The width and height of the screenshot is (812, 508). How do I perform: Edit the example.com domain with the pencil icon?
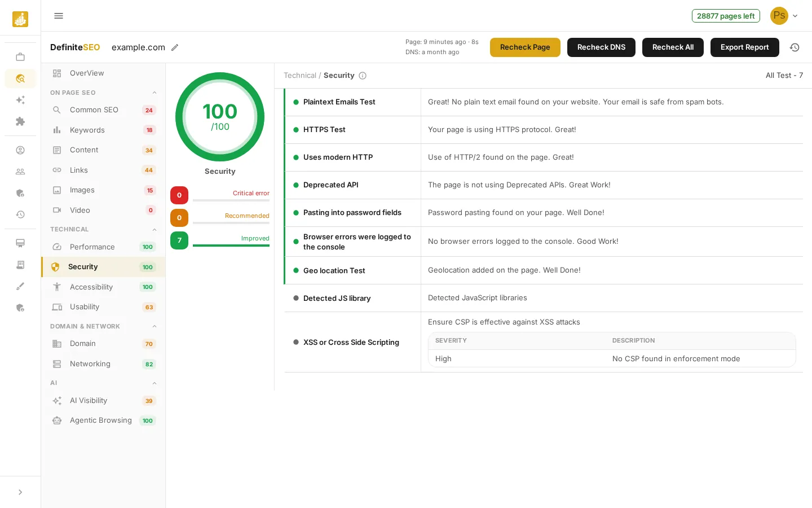(175, 47)
